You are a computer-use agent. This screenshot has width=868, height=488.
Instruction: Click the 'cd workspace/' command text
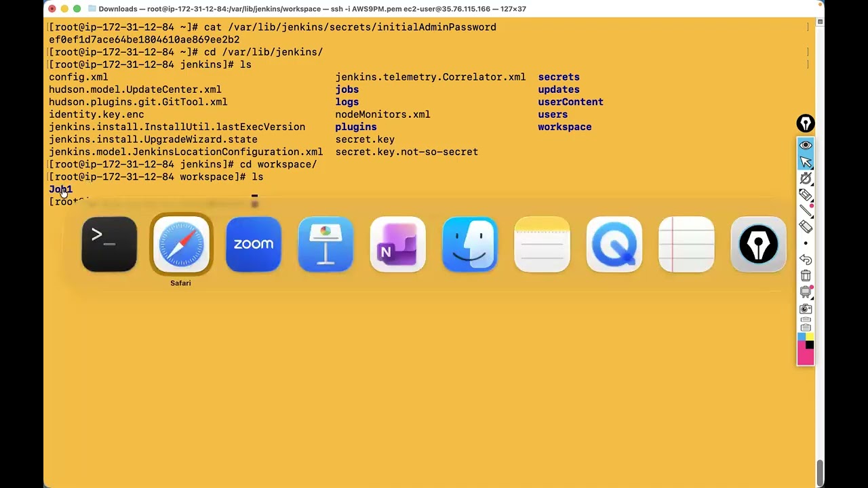279,164
